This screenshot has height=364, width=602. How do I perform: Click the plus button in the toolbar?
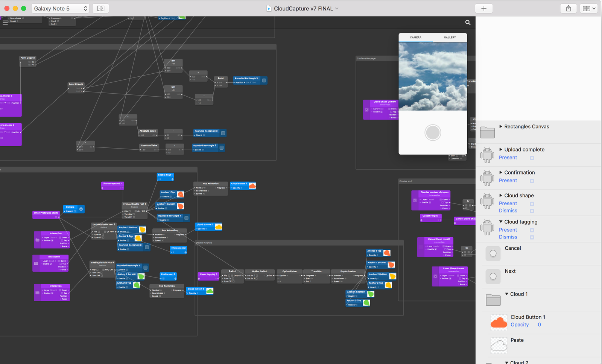484,8
